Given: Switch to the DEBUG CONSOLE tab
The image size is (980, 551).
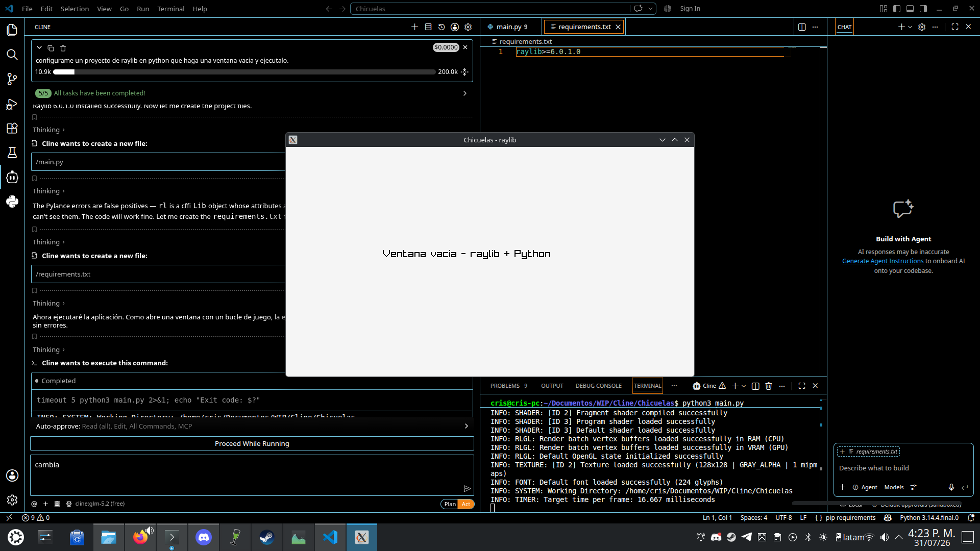Looking at the screenshot, I should [598, 386].
